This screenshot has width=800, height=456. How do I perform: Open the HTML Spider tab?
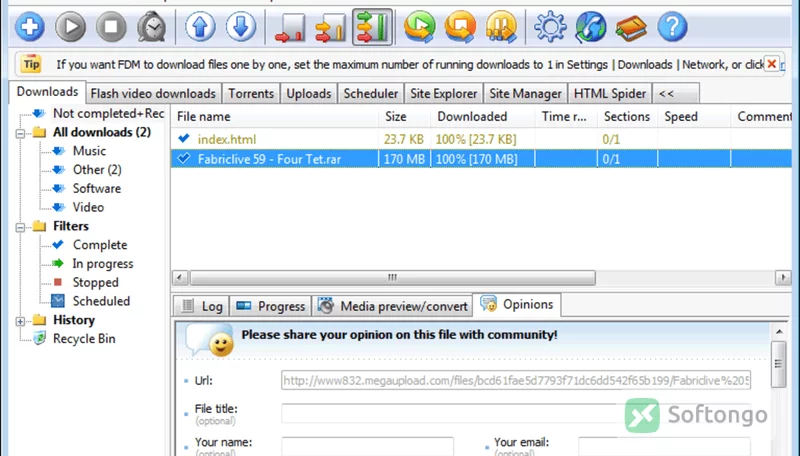pyautogui.click(x=610, y=94)
